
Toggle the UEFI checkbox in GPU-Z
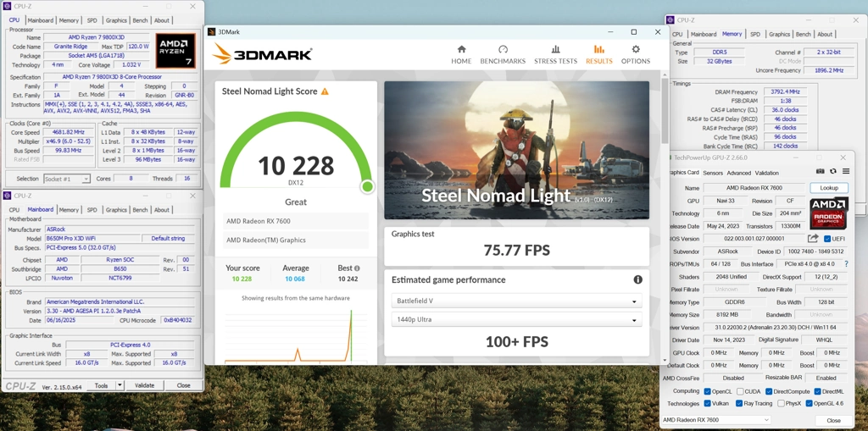click(827, 239)
